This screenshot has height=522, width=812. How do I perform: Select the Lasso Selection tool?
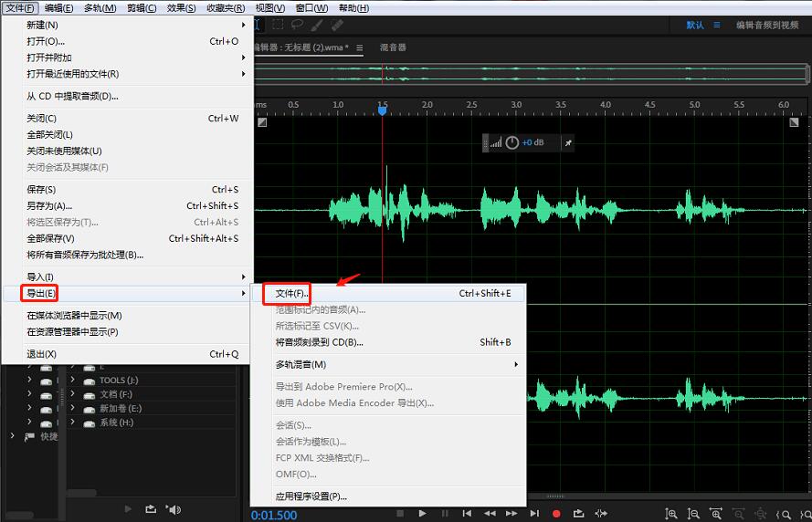[297, 25]
